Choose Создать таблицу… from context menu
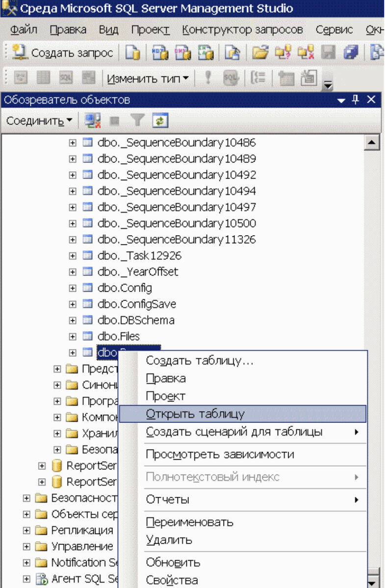Screen dimensions: 385x588 click(243, 361)
